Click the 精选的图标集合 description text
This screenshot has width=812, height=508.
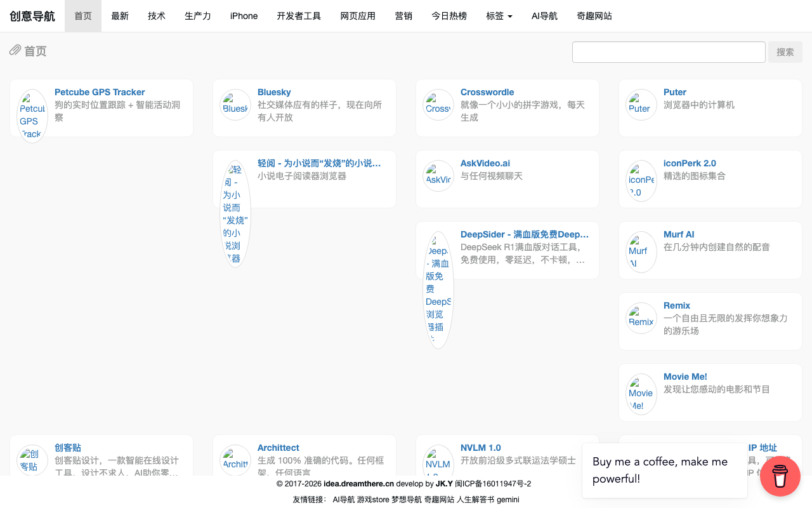pyautogui.click(x=695, y=176)
